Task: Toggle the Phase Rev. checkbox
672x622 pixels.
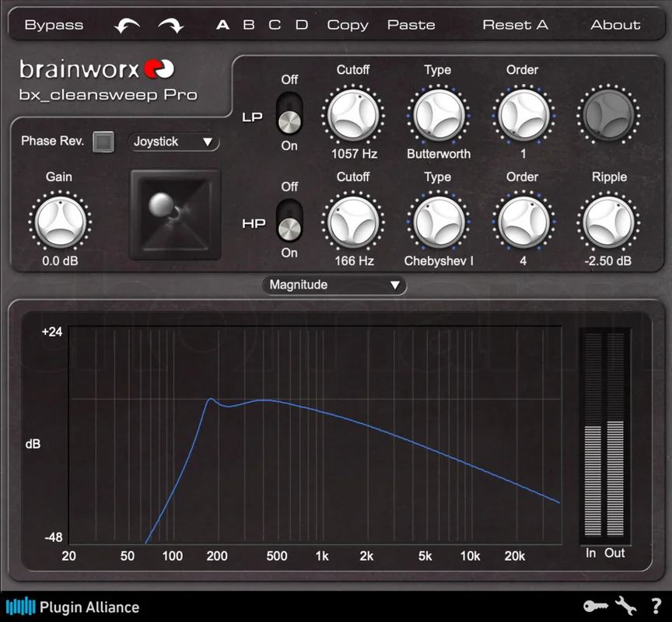Action: click(103, 142)
